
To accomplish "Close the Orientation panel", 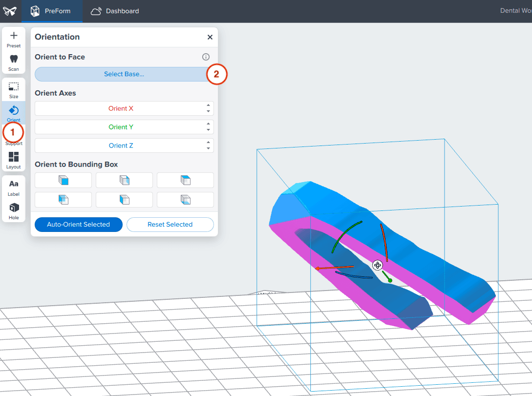I will coord(210,37).
